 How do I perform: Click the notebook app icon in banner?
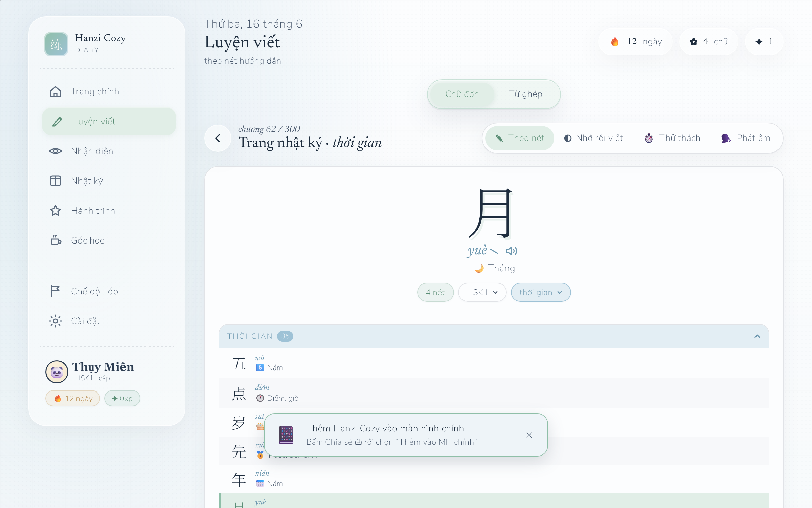point(286,435)
